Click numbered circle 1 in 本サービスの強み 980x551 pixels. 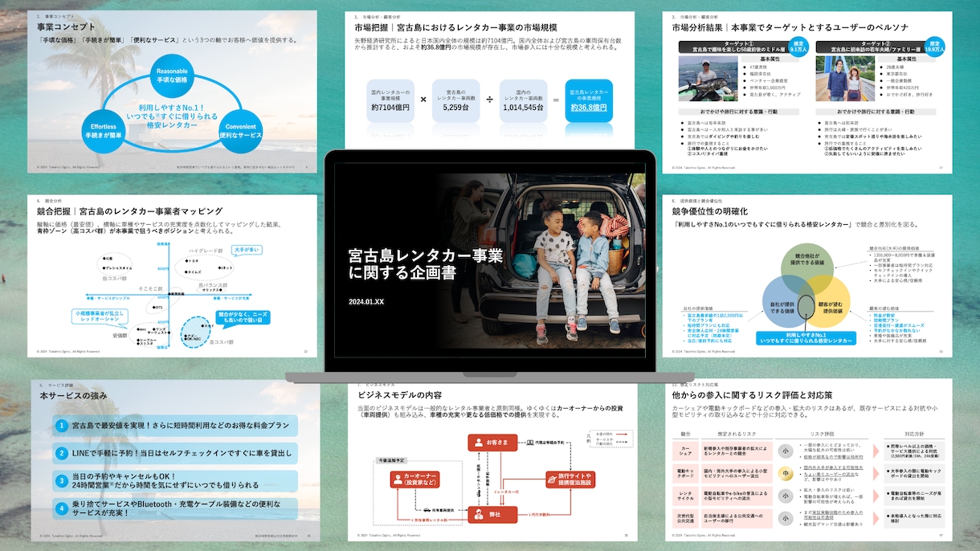click(62, 426)
